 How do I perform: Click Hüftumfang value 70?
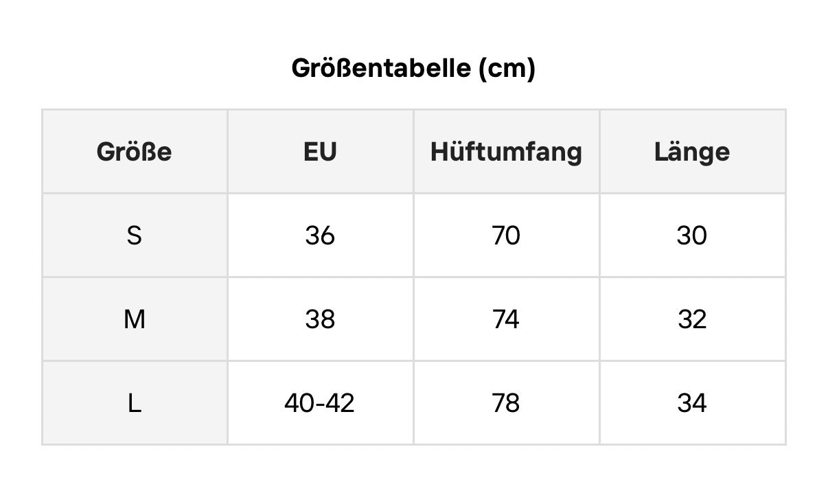click(506, 236)
